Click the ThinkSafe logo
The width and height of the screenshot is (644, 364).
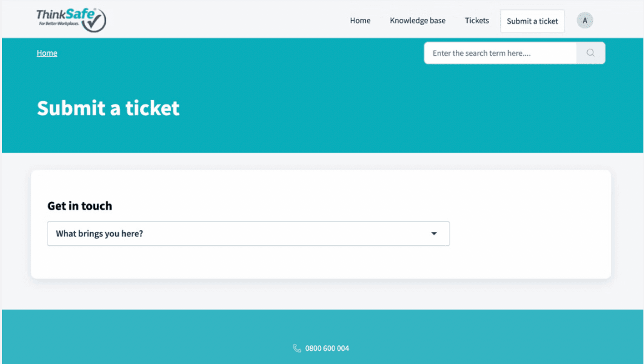pyautogui.click(x=71, y=19)
